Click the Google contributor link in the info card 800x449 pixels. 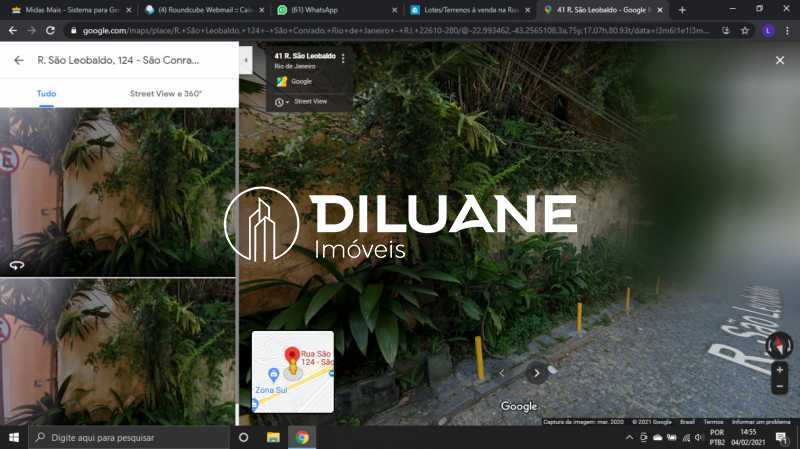(x=301, y=81)
